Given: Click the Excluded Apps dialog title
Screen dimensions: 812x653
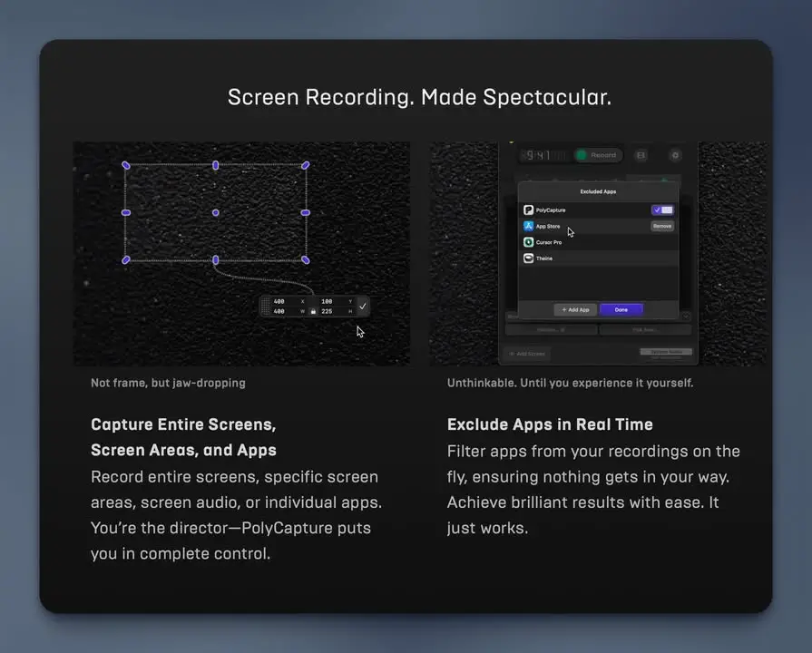Looking at the screenshot, I should (598, 191).
